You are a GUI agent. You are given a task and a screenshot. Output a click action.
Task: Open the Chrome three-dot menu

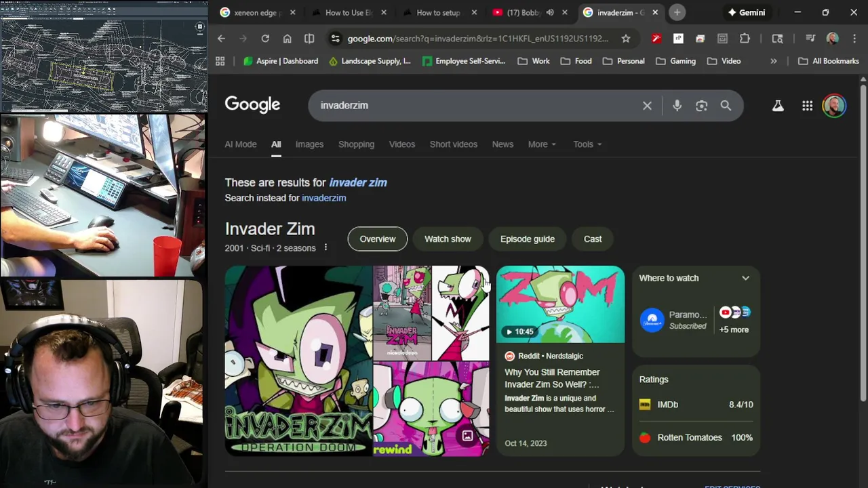(853, 39)
